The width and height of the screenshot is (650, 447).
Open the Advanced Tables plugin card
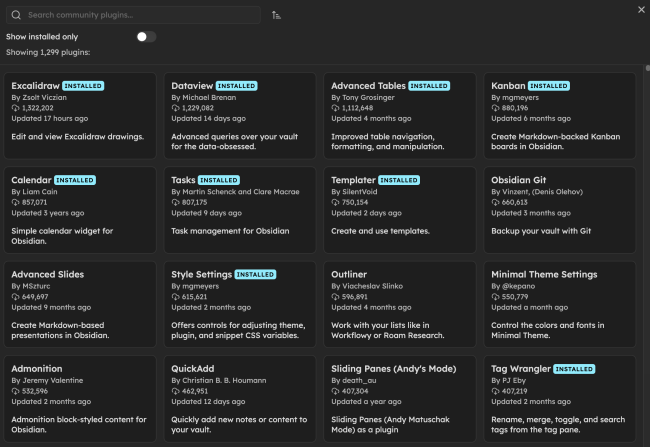(x=400, y=116)
